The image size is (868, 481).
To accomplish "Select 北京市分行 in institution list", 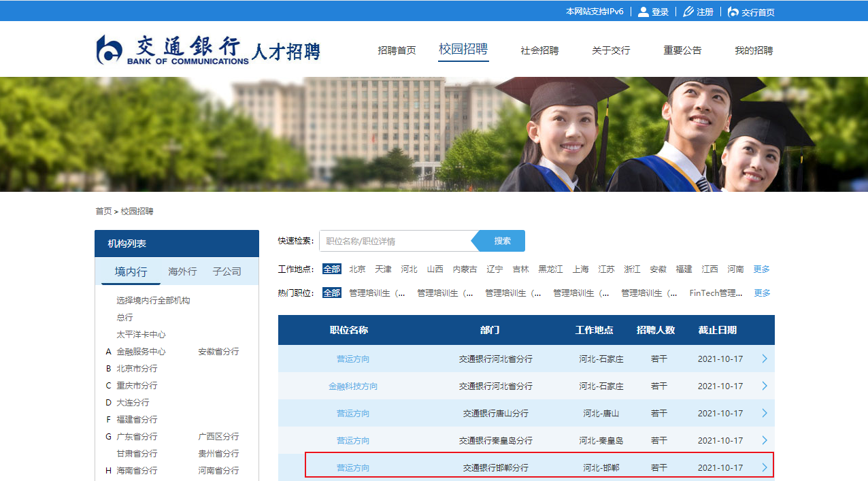I will 137,369.
